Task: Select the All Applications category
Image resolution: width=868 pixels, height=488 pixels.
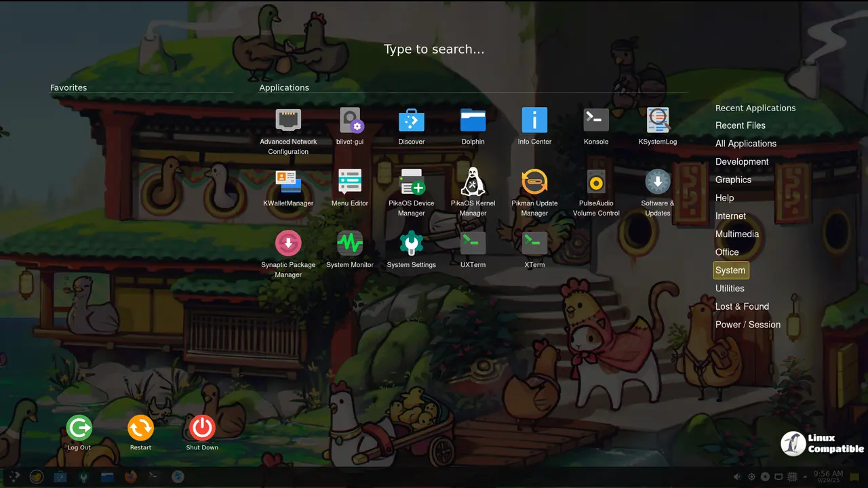Action: click(x=745, y=144)
